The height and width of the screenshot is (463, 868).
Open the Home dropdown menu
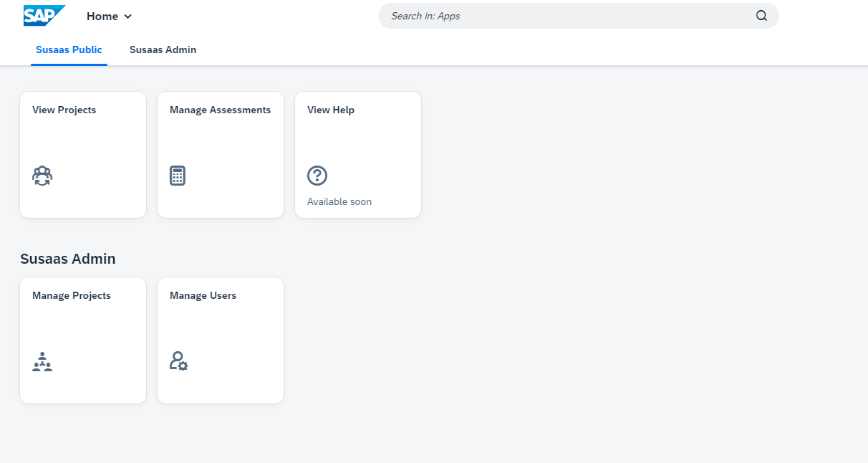pos(109,16)
